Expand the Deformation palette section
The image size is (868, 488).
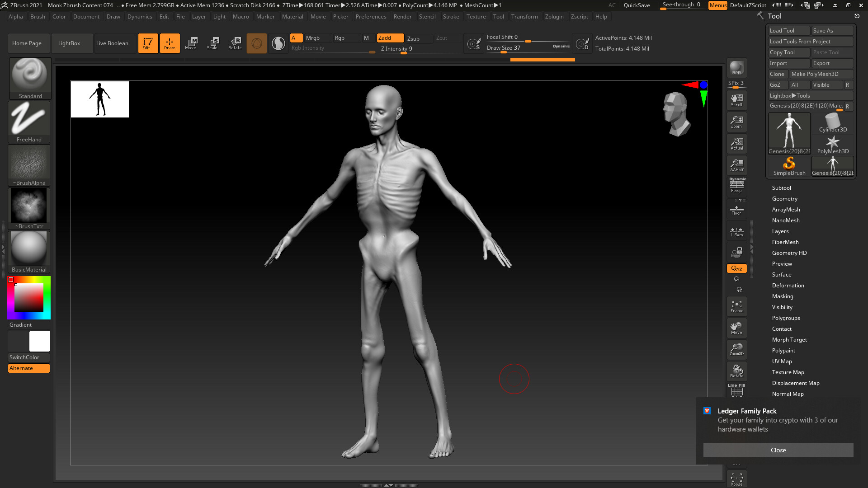[x=788, y=286]
